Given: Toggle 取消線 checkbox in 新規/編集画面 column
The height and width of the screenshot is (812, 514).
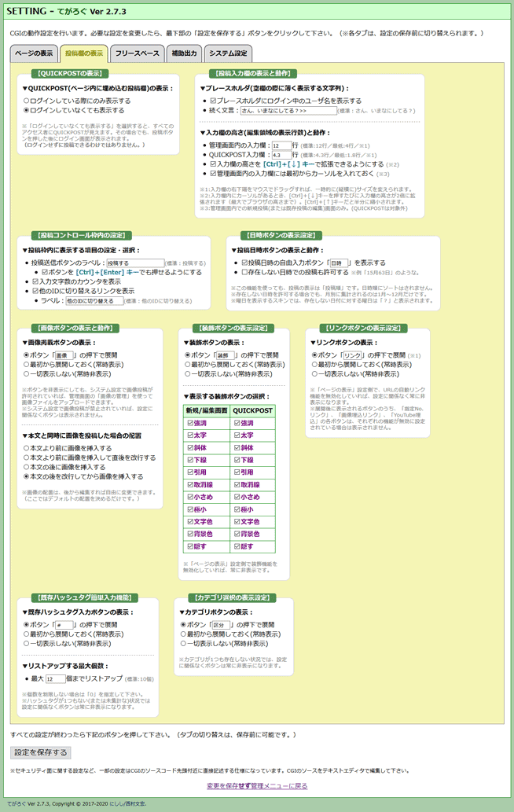Looking at the screenshot, I should 190,485.
